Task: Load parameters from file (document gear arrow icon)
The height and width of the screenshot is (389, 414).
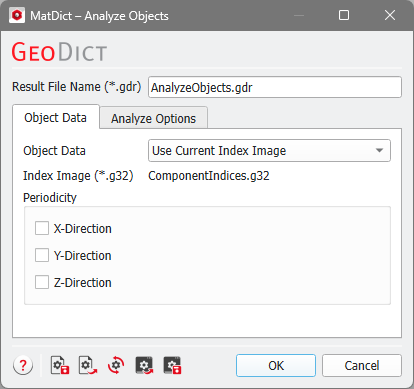Action: [x=88, y=365]
